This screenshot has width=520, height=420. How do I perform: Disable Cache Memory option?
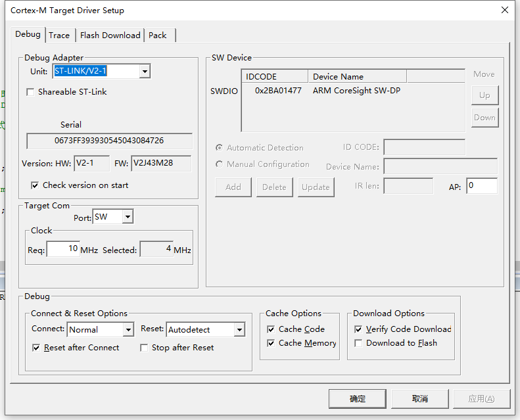271,343
